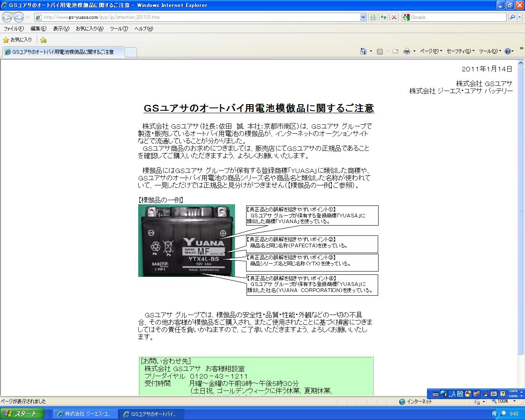
Task: Click the Start (スタート) button
Action: (22, 414)
